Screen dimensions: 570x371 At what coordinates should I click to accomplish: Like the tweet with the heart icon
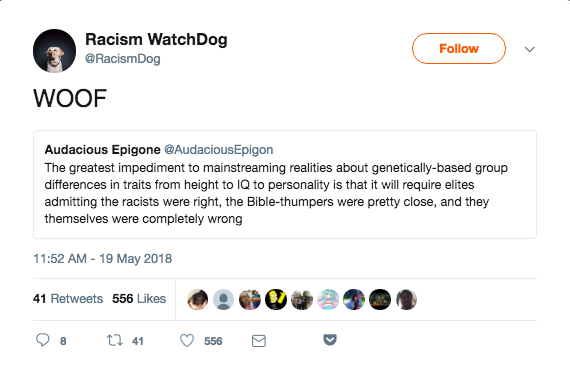pyautogui.click(x=187, y=340)
